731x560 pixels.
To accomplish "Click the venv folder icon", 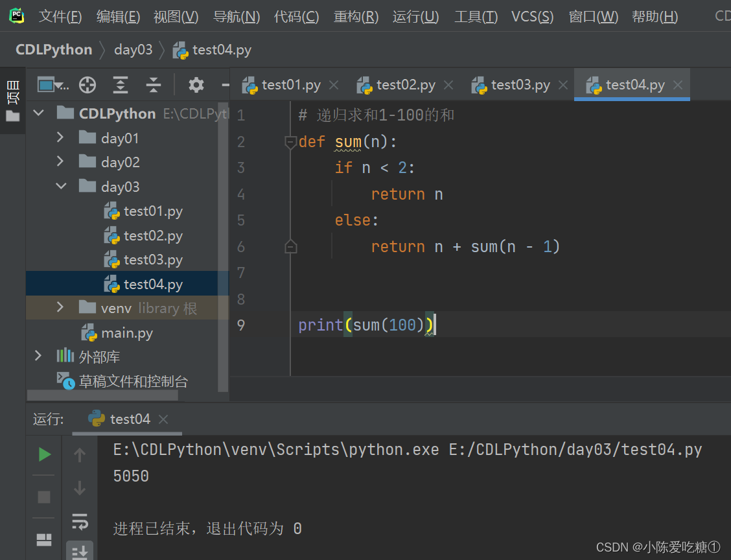I will point(87,307).
